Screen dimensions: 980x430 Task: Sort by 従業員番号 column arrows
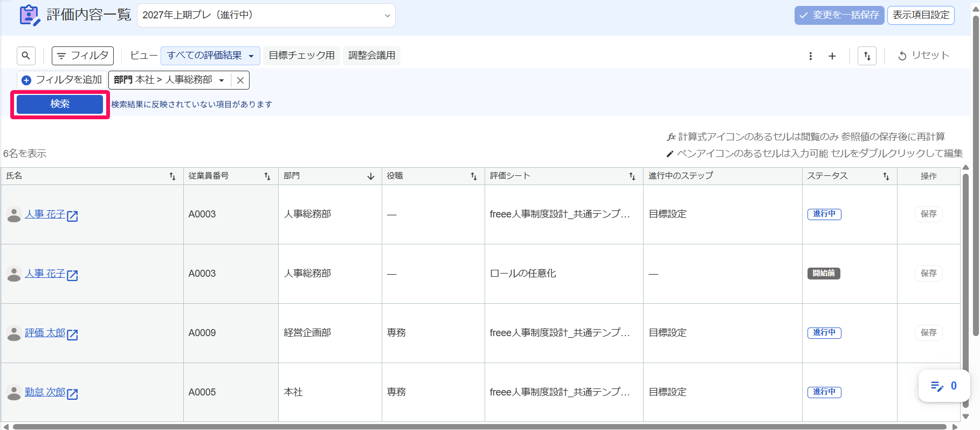pyautogui.click(x=267, y=176)
